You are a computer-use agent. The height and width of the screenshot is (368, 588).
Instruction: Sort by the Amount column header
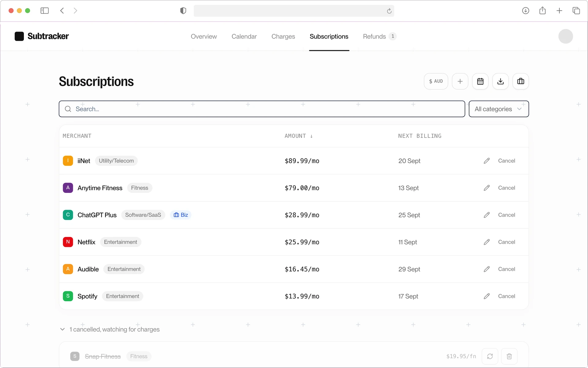coord(299,136)
